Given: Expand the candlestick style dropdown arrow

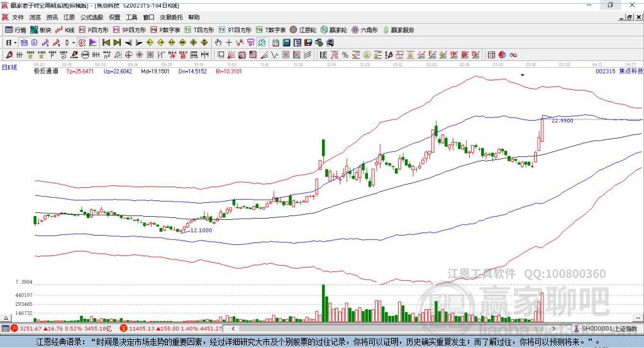Looking at the screenshot, I should coord(74,43).
